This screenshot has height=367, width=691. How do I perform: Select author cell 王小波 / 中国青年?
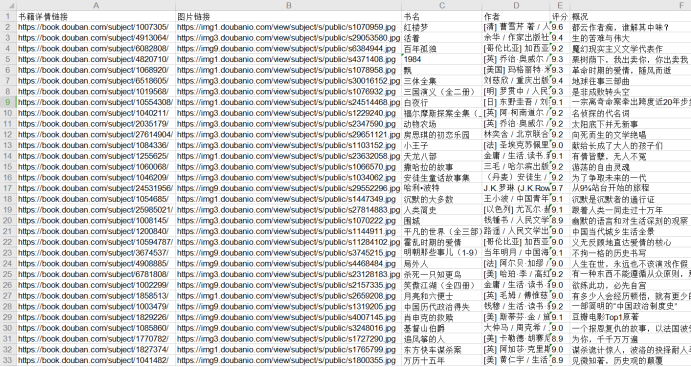coord(516,199)
